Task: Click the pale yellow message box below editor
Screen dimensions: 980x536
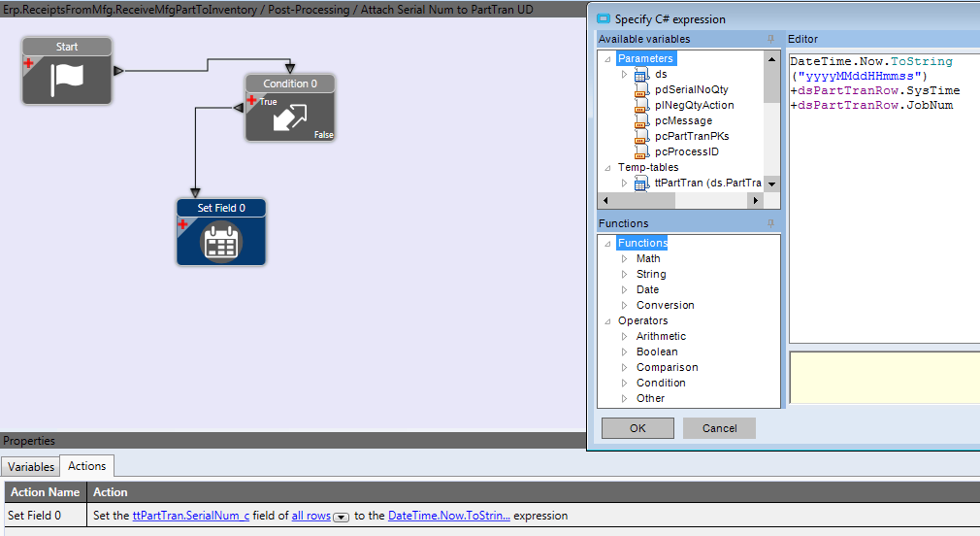Action: coord(885,379)
